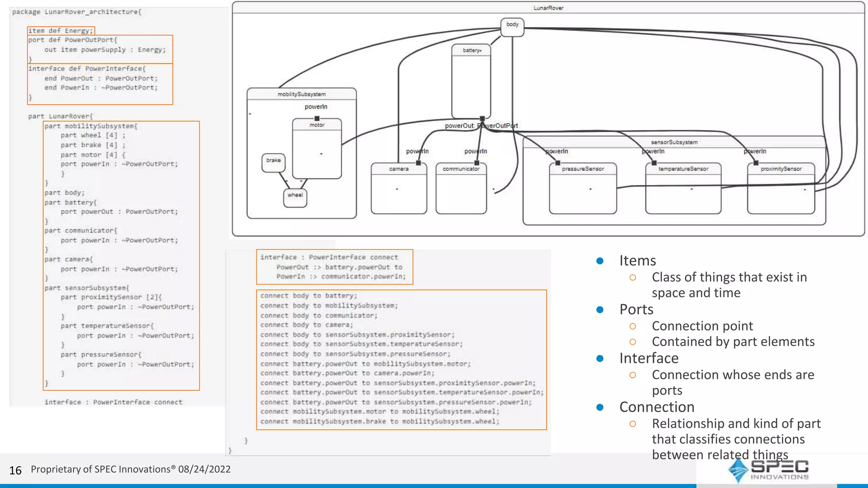Click the Ports bullet heading
The width and height of the screenshot is (868, 488).
coord(636,310)
